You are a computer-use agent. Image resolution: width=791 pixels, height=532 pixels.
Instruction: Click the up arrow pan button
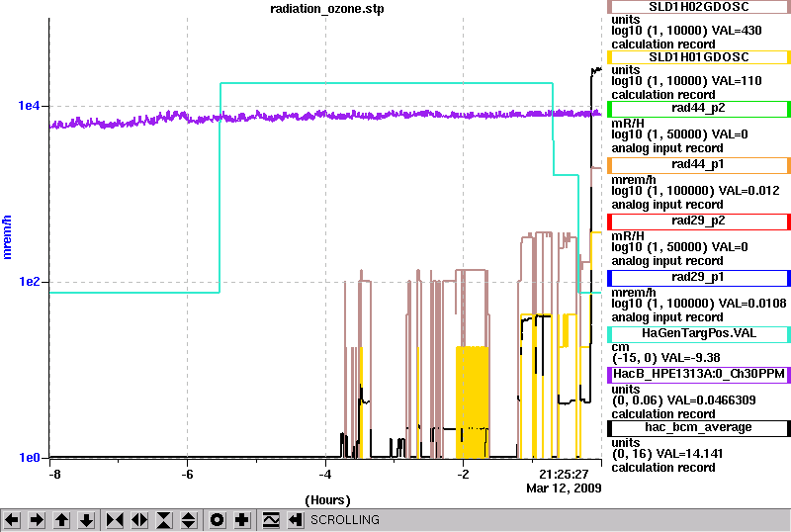[x=62, y=520]
